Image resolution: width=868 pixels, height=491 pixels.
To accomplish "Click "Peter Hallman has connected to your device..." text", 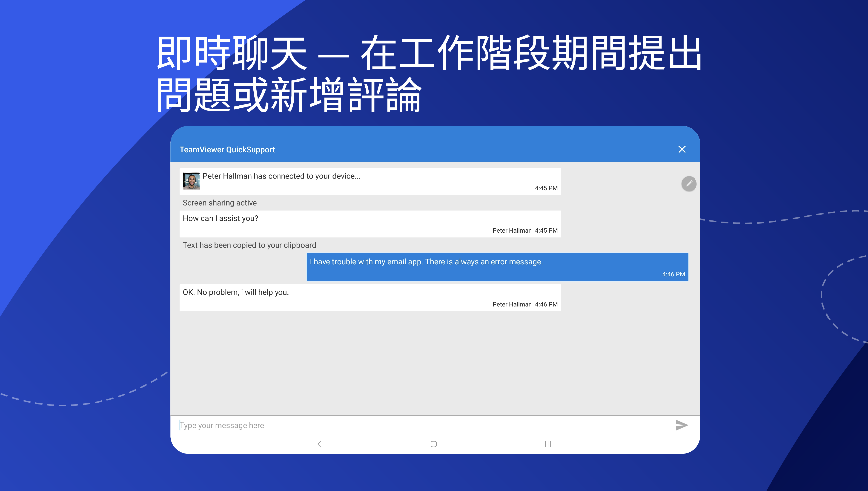I will pos(281,176).
